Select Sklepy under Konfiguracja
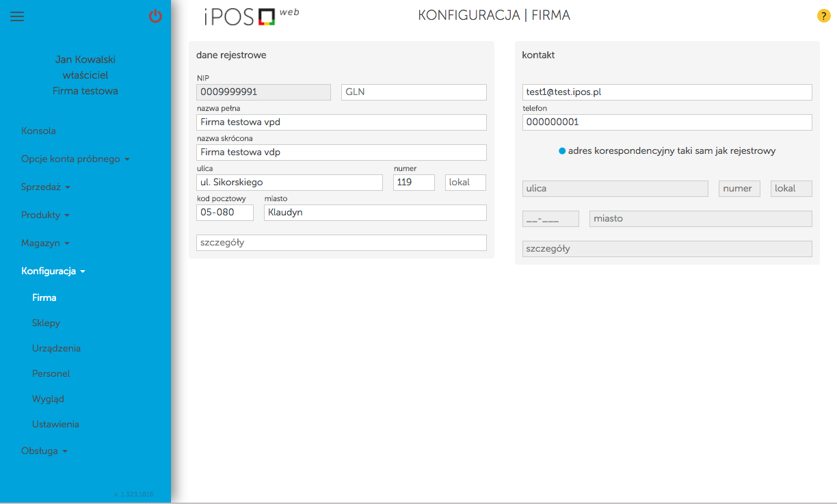 point(46,323)
